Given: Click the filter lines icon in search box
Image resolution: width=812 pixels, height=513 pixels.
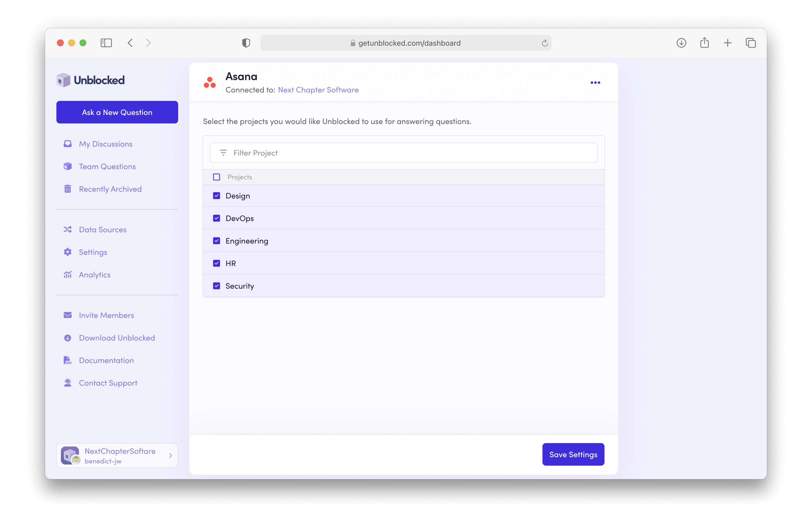Looking at the screenshot, I should (x=223, y=153).
